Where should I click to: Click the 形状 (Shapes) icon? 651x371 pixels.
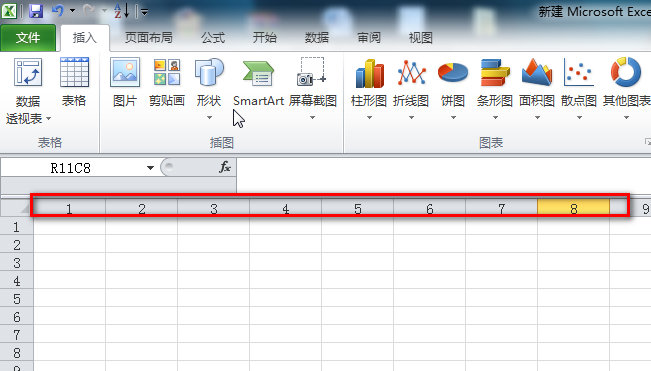209,73
